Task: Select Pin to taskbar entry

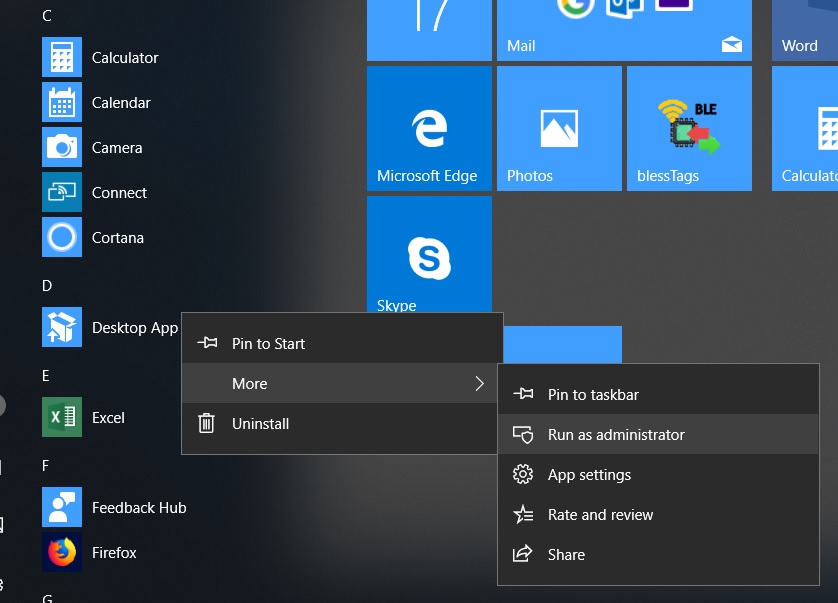Action: (658, 395)
